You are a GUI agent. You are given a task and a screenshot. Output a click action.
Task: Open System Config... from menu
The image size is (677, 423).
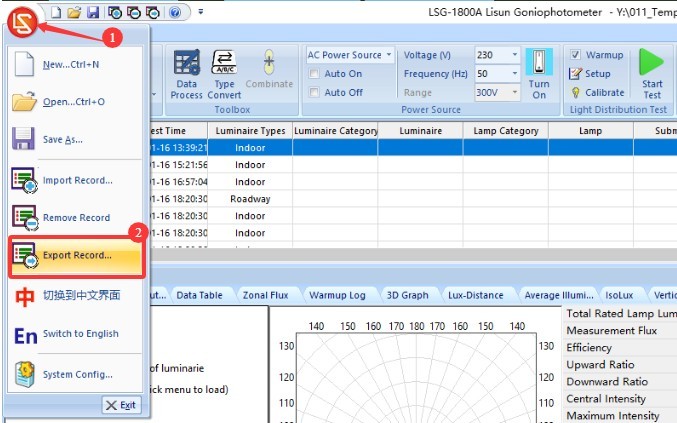pyautogui.click(x=75, y=374)
